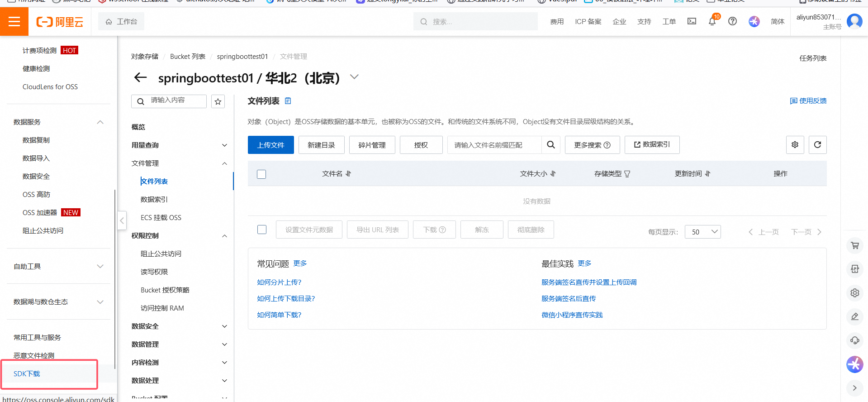Open the customer service headset icon
This screenshot has width=868, height=402.
(854, 340)
